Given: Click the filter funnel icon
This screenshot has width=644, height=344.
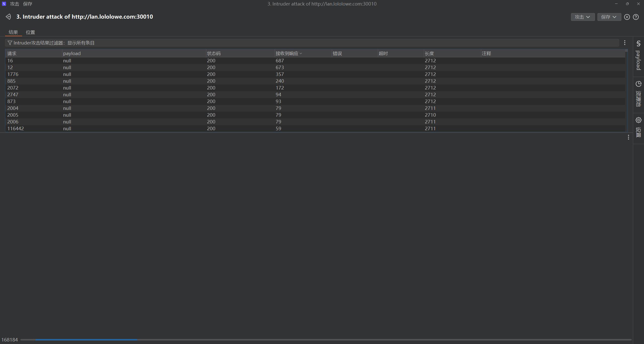Looking at the screenshot, I should (x=10, y=43).
